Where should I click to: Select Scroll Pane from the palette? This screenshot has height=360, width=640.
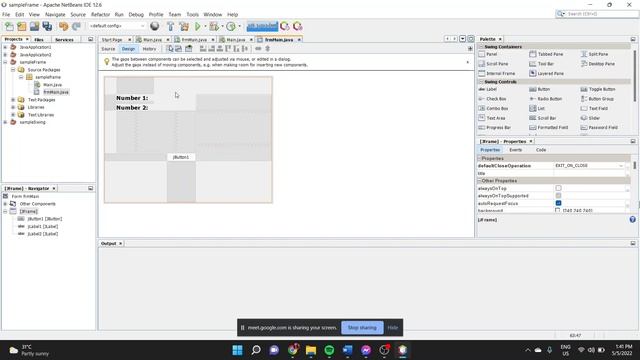tap(493, 64)
